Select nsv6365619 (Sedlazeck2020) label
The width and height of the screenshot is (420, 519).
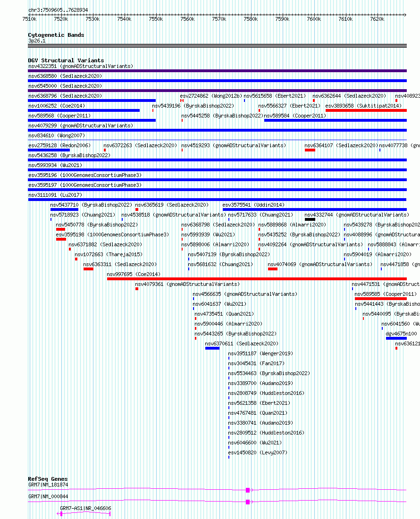(172, 205)
